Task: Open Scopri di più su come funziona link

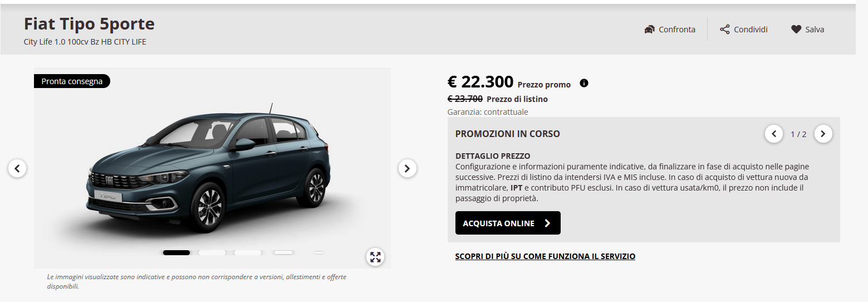Action: point(545,256)
